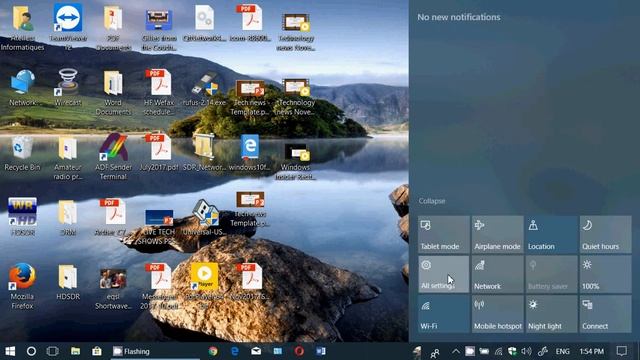
Task: Select the Universal-US... installer icon
Action: [204, 217]
